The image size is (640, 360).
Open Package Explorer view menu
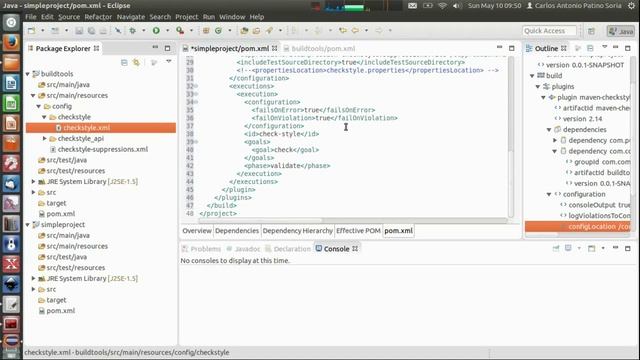[169, 62]
